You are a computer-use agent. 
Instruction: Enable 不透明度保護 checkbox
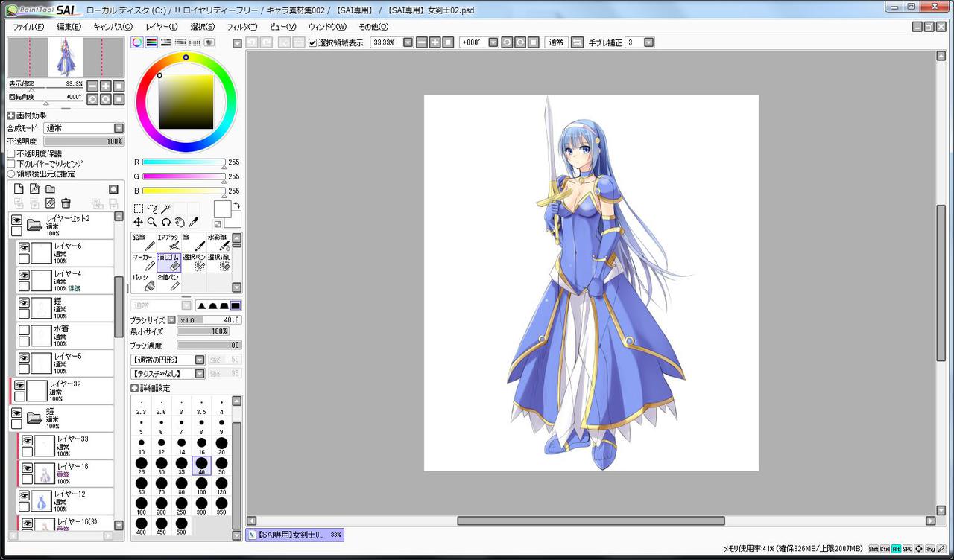pyautogui.click(x=11, y=154)
